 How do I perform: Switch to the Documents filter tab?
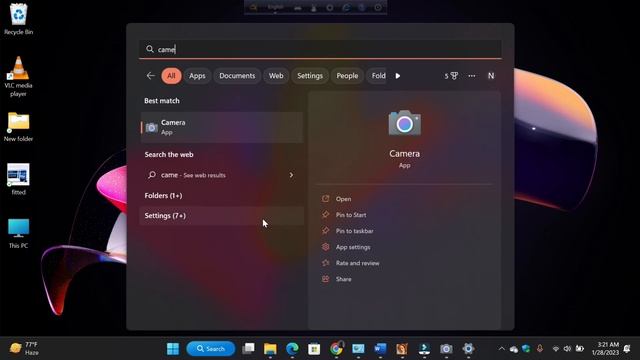coord(237,76)
